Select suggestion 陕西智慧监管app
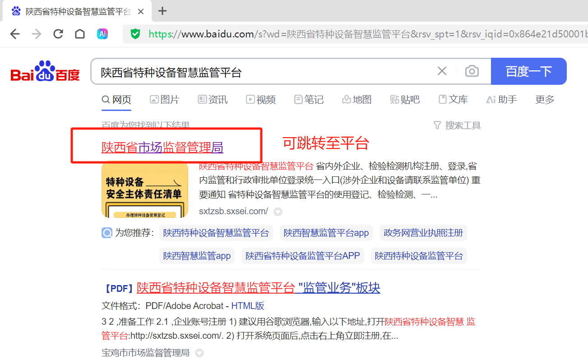This screenshot has height=364, width=588. click(197, 256)
